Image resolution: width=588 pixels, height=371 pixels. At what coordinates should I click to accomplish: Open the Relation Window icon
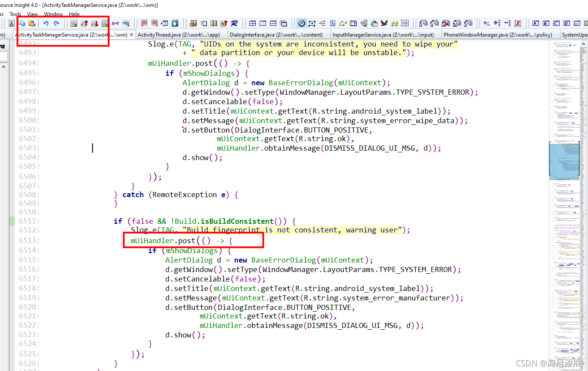[321, 23]
